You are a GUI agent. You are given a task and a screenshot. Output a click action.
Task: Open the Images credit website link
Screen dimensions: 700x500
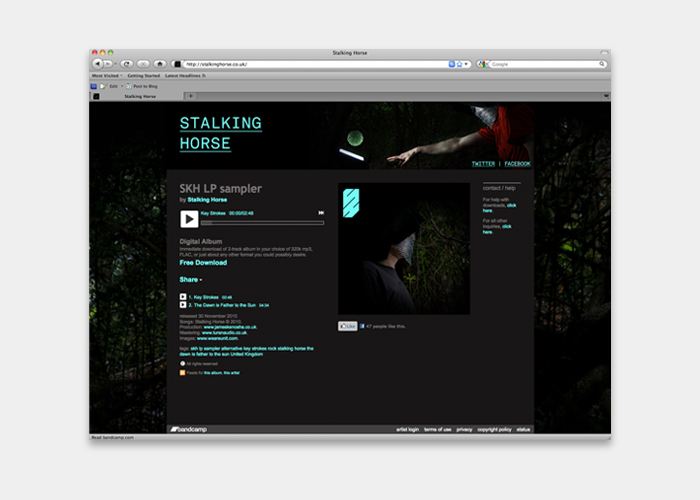(x=217, y=338)
